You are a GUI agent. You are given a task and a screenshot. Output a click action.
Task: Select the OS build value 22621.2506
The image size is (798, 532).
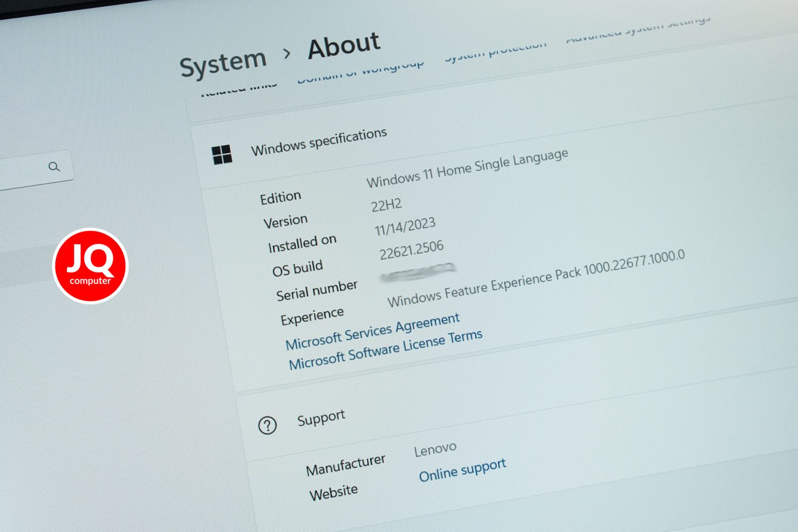(x=411, y=250)
